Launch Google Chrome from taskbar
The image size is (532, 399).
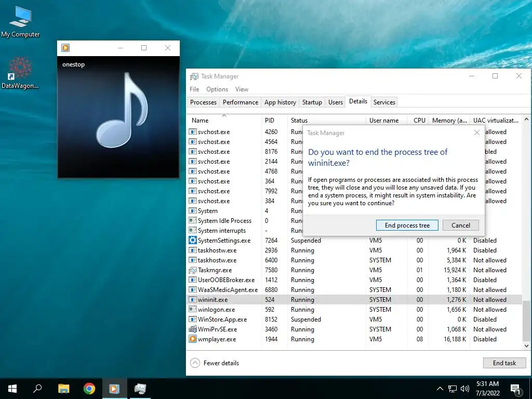(89, 389)
